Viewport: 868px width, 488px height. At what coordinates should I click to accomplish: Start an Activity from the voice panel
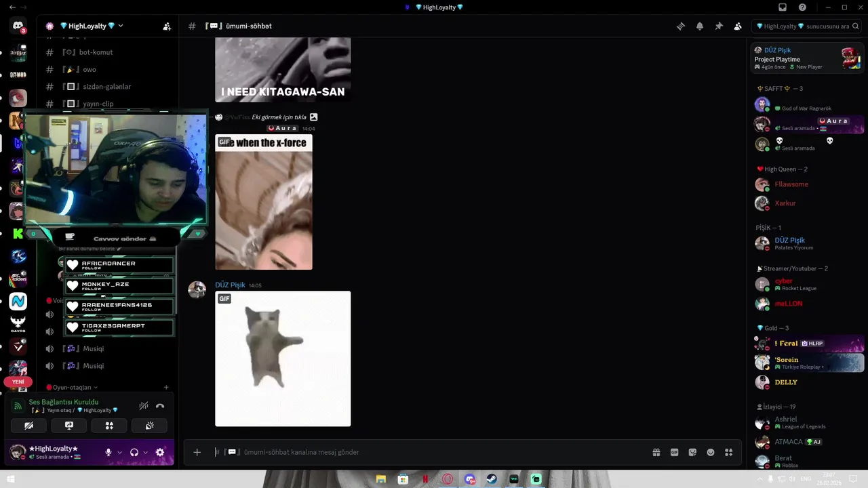tap(109, 426)
